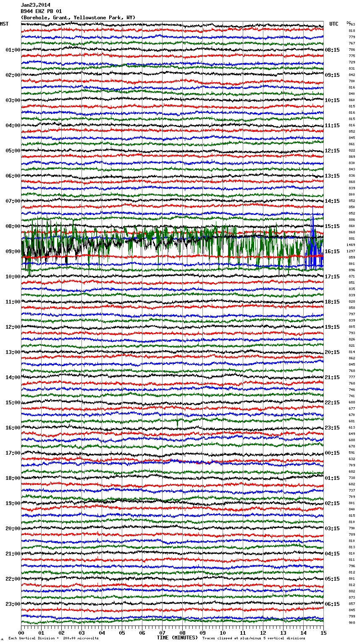The width and height of the screenshot is (357, 644).
Task: Choose the 19:15 UTC time label
Action: click(332, 327)
